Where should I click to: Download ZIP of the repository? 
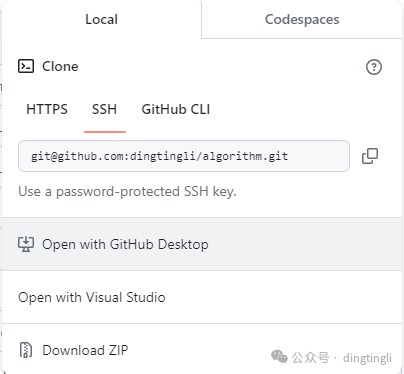click(x=202, y=350)
